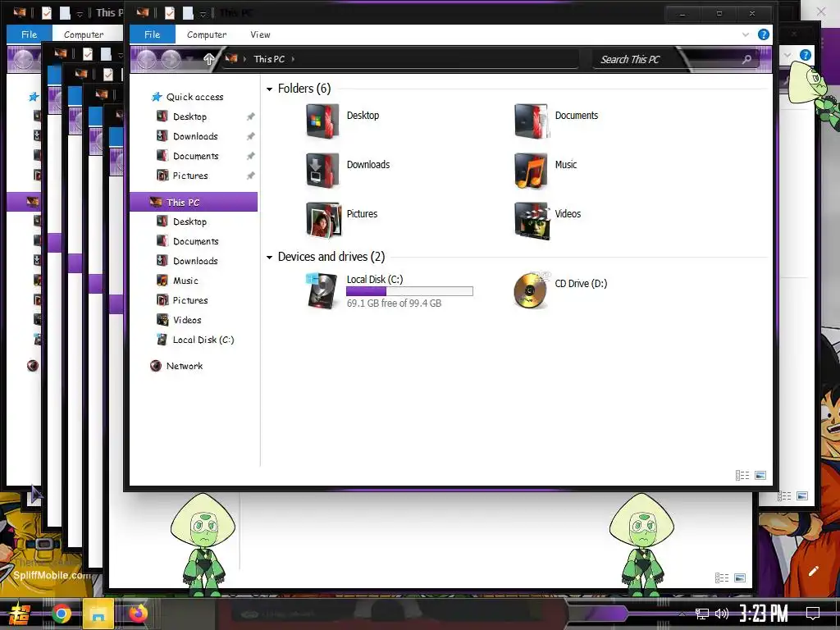
Task: Open the File menu in front window
Action: (152, 34)
